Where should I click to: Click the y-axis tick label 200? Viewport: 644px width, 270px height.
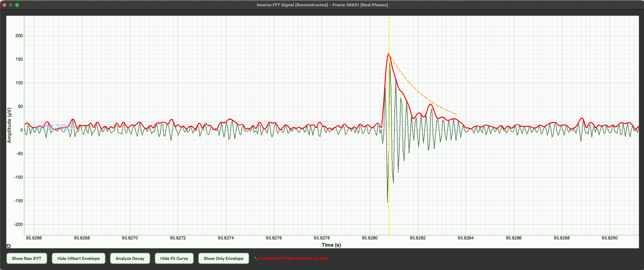(x=19, y=36)
